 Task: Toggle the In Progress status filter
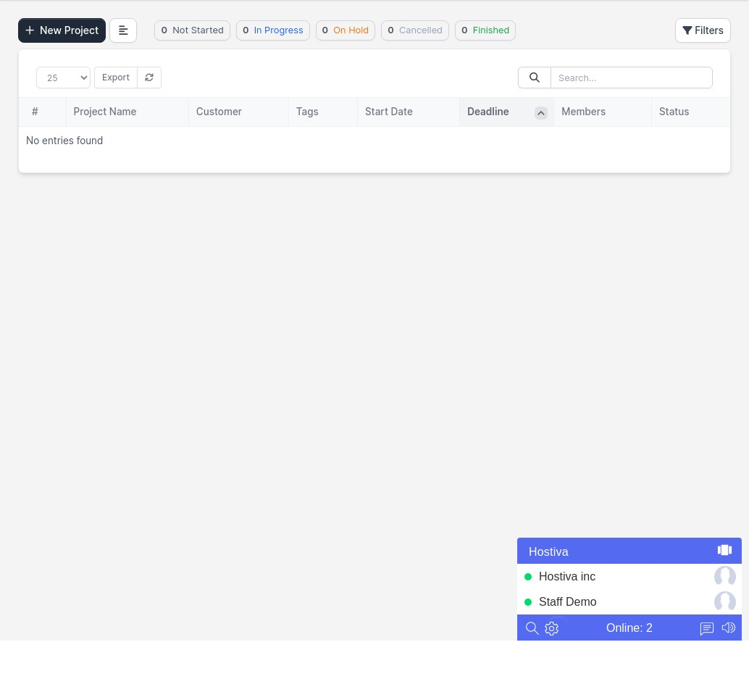[272, 30]
